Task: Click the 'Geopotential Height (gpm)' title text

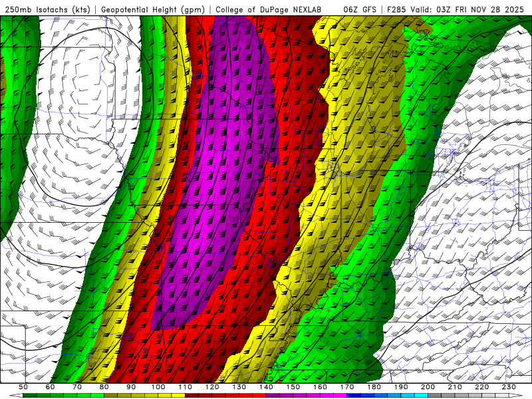Action: click(x=153, y=9)
